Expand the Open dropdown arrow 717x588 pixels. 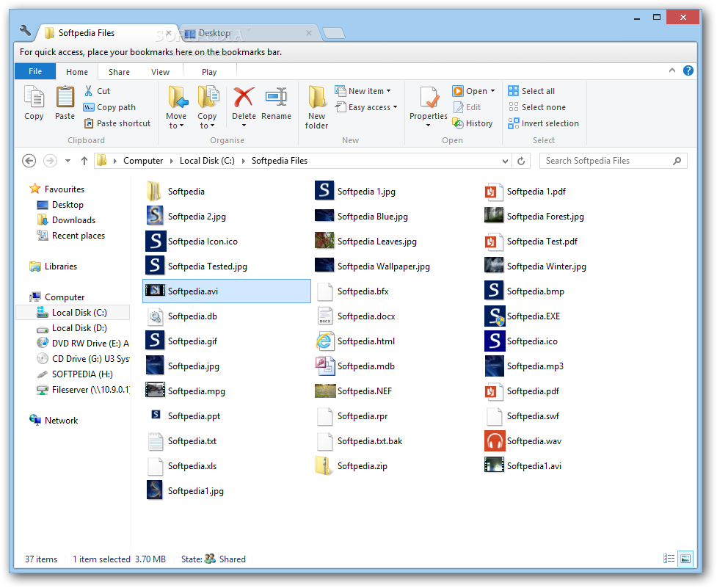(x=492, y=91)
